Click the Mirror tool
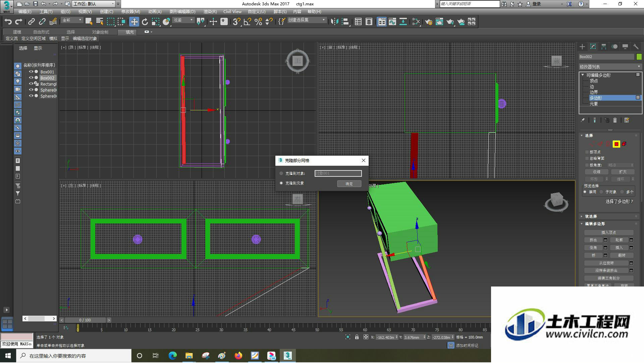The height and width of the screenshot is (363, 644). 334,22
